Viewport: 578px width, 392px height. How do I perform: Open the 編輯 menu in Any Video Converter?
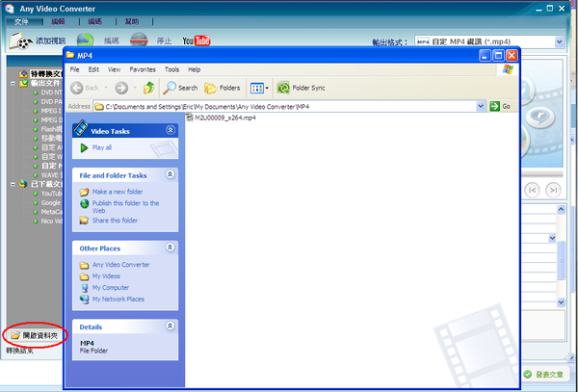pyautogui.click(x=58, y=22)
